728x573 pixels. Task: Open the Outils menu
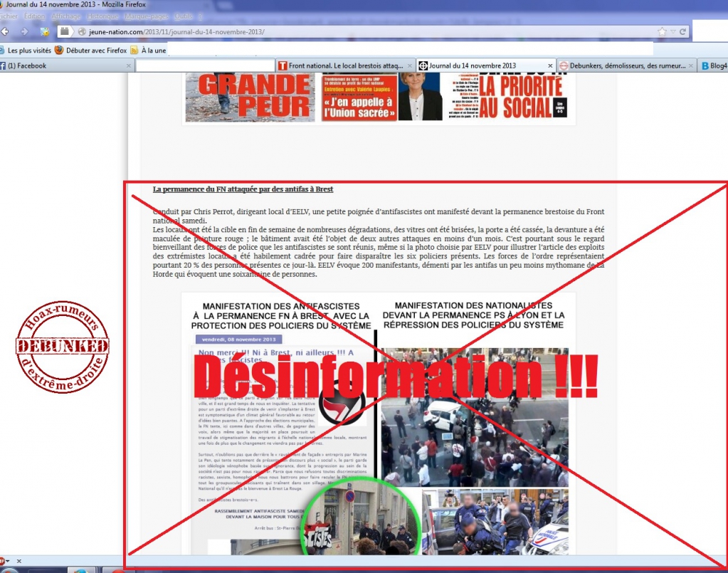(x=184, y=16)
